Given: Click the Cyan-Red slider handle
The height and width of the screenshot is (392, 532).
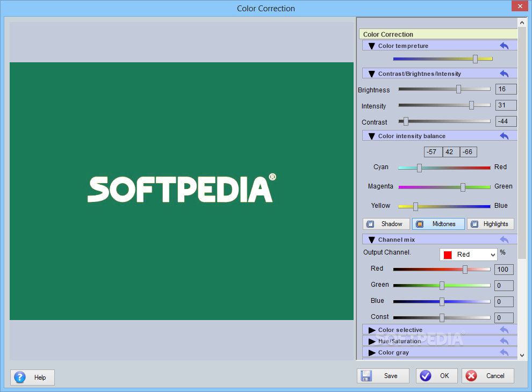Looking at the screenshot, I should 419,168.
